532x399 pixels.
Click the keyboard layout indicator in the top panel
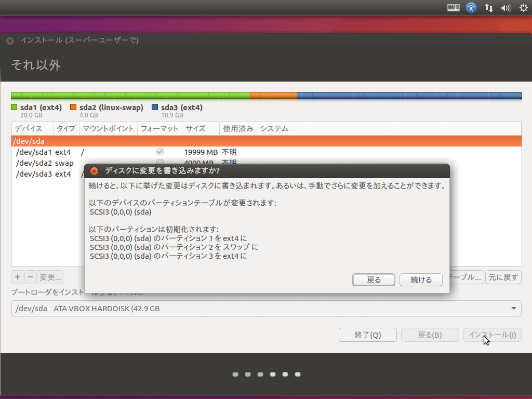pyautogui.click(x=453, y=7)
